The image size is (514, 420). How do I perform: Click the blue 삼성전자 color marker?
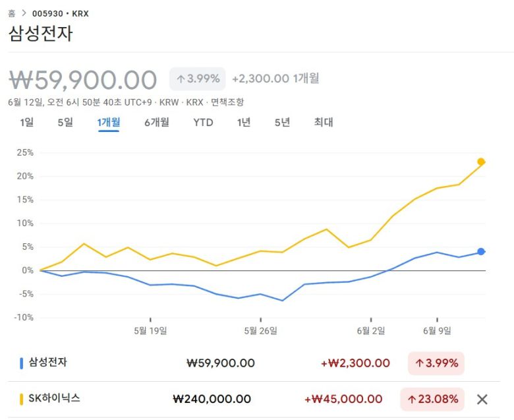tap(22, 363)
